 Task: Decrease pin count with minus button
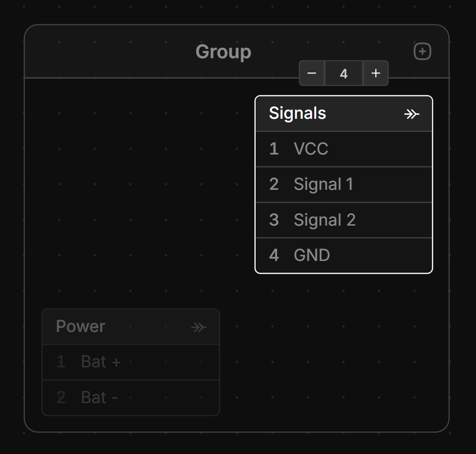pyautogui.click(x=312, y=73)
